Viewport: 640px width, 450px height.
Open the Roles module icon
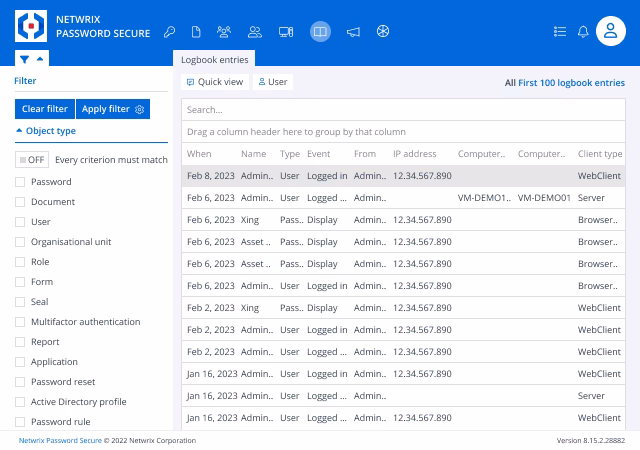point(255,32)
